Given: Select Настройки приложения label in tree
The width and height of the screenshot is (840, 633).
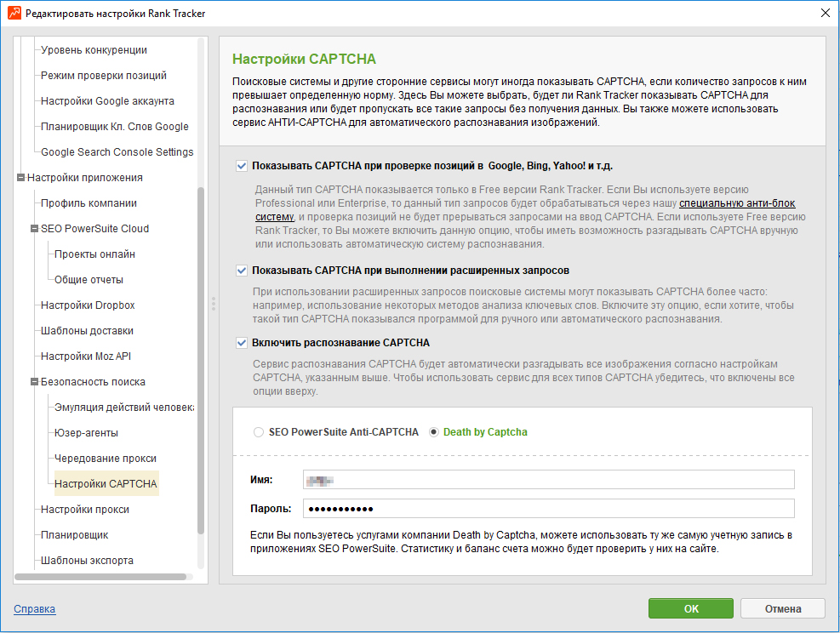Looking at the screenshot, I should coord(84,177).
